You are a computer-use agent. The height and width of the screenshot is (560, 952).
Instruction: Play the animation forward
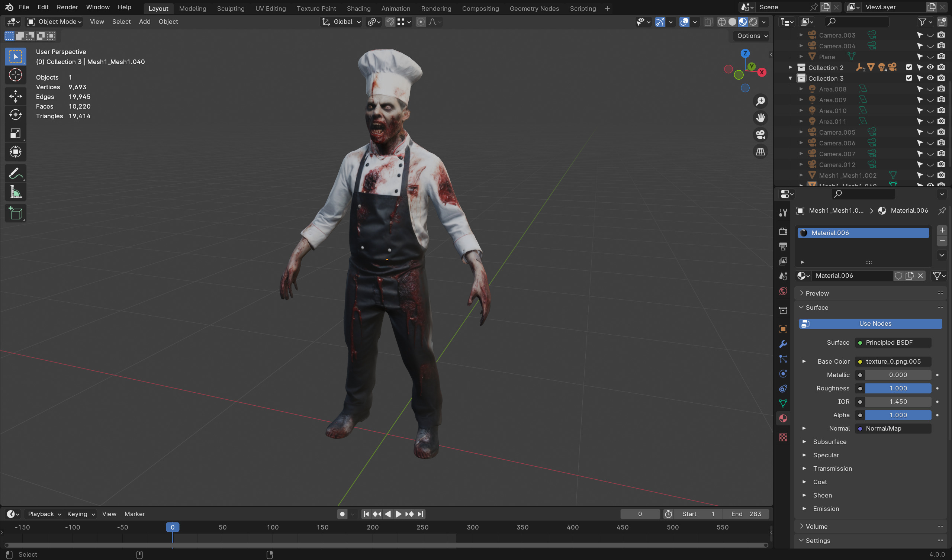[398, 514]
